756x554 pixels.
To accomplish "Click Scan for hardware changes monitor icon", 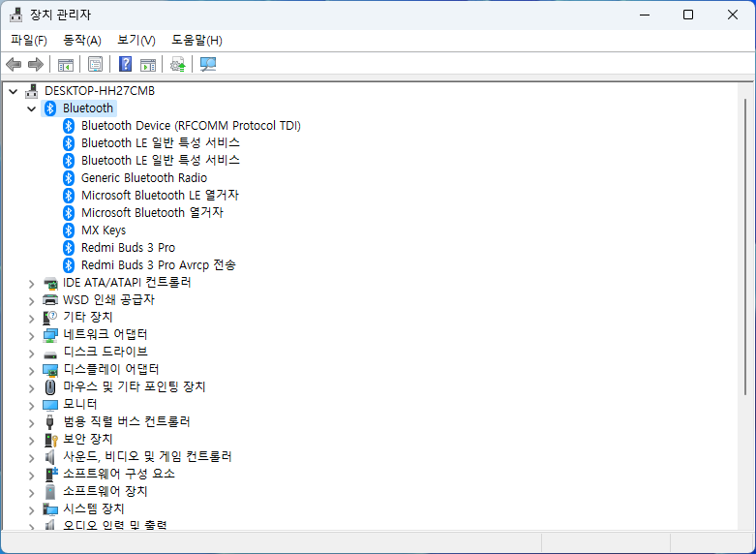I will 208,64.
